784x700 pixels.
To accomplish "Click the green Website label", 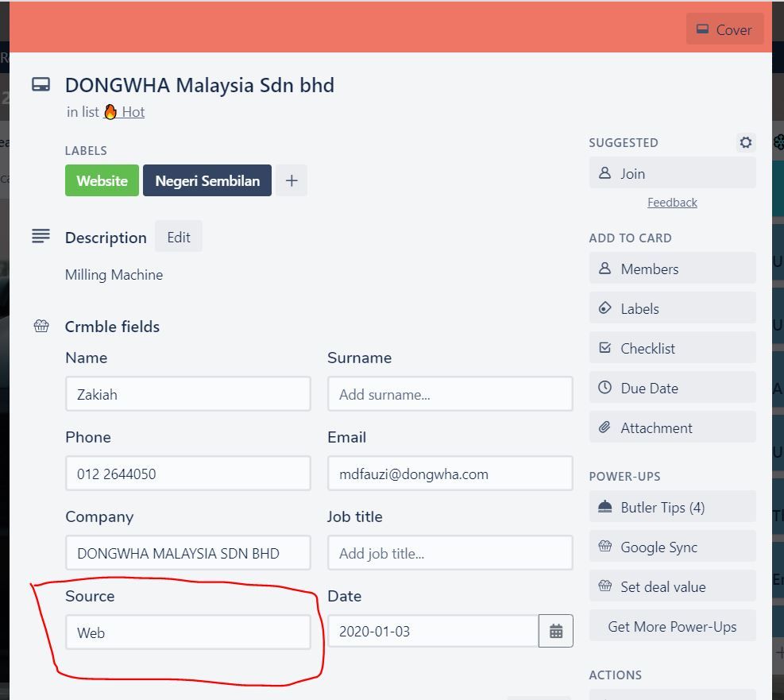I will 102,180.
